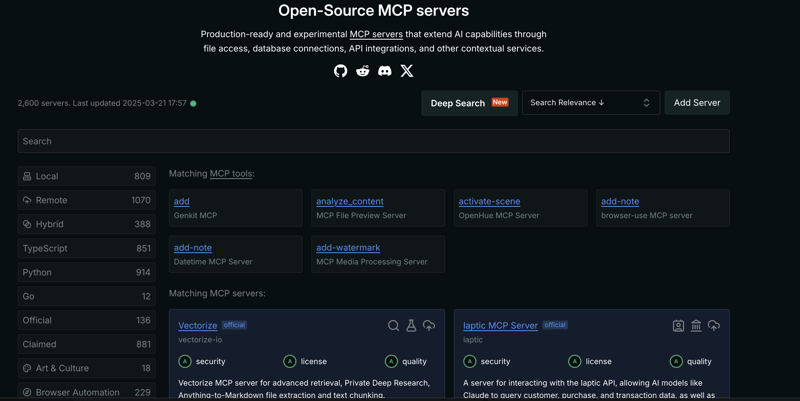Click the bank icon on Iaptic card

click(x=696, y=326)
